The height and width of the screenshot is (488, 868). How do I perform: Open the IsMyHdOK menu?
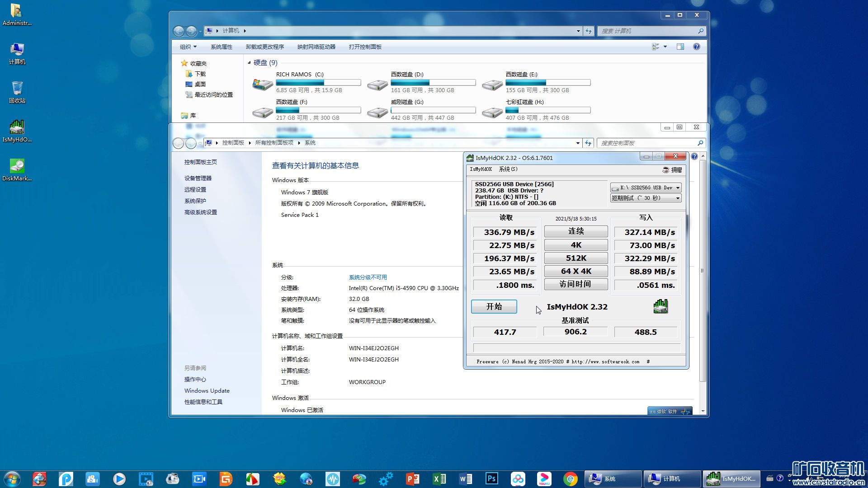click(x=481, y=169)
